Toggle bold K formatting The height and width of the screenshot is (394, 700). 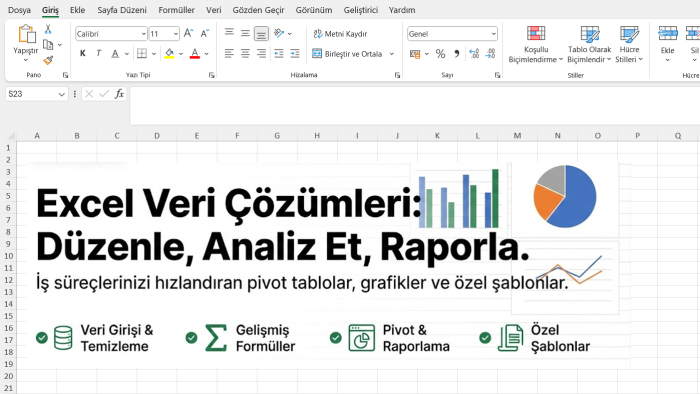click(x=83, y=54)
